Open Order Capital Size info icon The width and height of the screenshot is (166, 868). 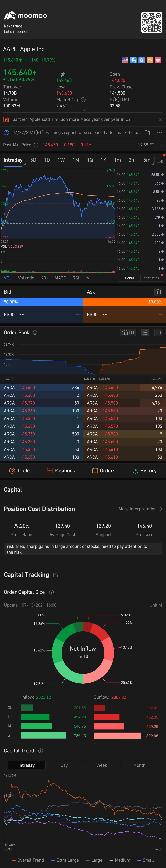[51, 592]
